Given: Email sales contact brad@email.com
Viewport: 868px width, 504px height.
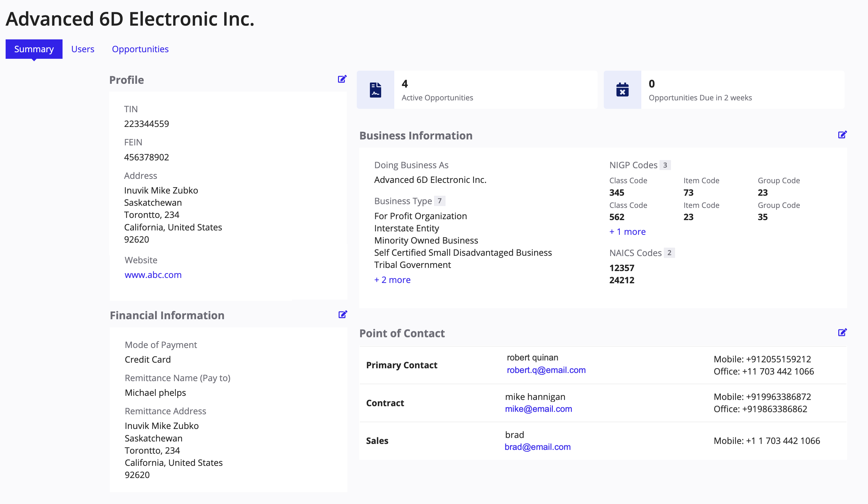Looking at the screenshot, I should pyautogui.click(x=537, y=447).
